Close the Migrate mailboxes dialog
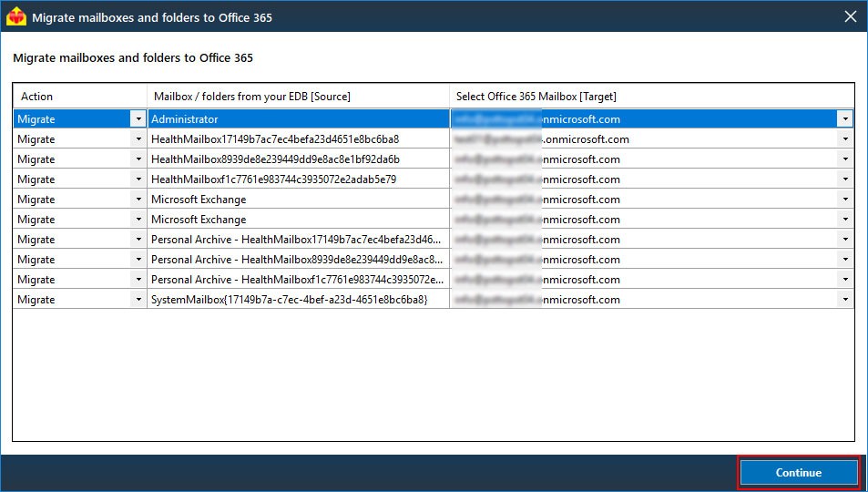 (851, 16)
